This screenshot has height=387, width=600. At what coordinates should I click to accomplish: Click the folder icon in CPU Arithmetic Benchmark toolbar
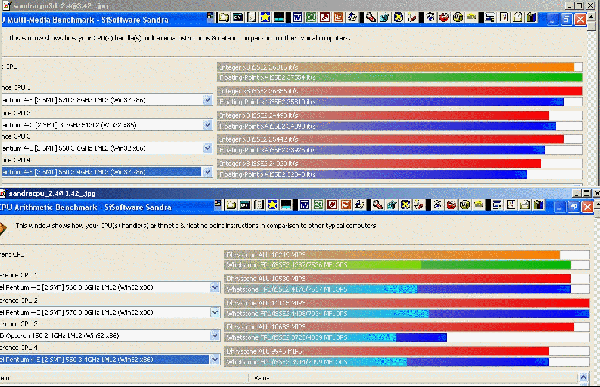[x=231, y=205]
